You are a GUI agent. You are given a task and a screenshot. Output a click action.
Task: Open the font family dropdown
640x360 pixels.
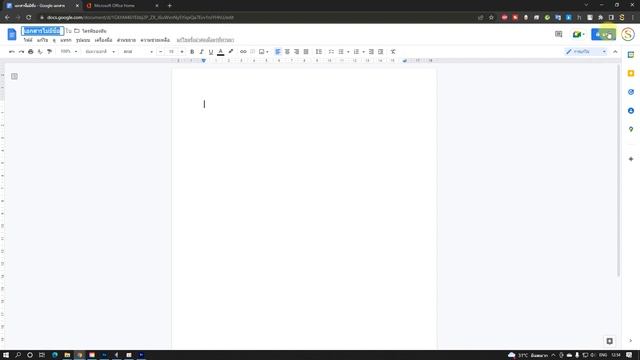(x=138, y=52)
